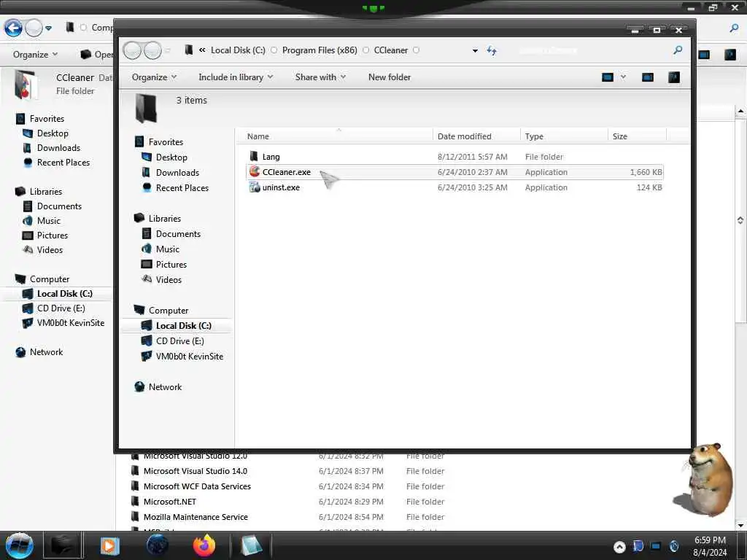Open Firefox from the taskbar
747x560 pixels.
coord(204,545)
